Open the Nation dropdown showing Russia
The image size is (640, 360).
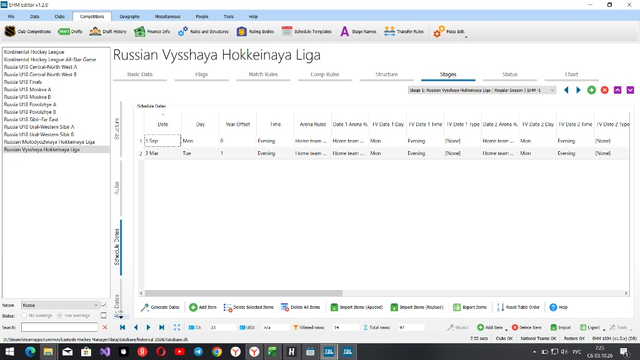(60, 305)
